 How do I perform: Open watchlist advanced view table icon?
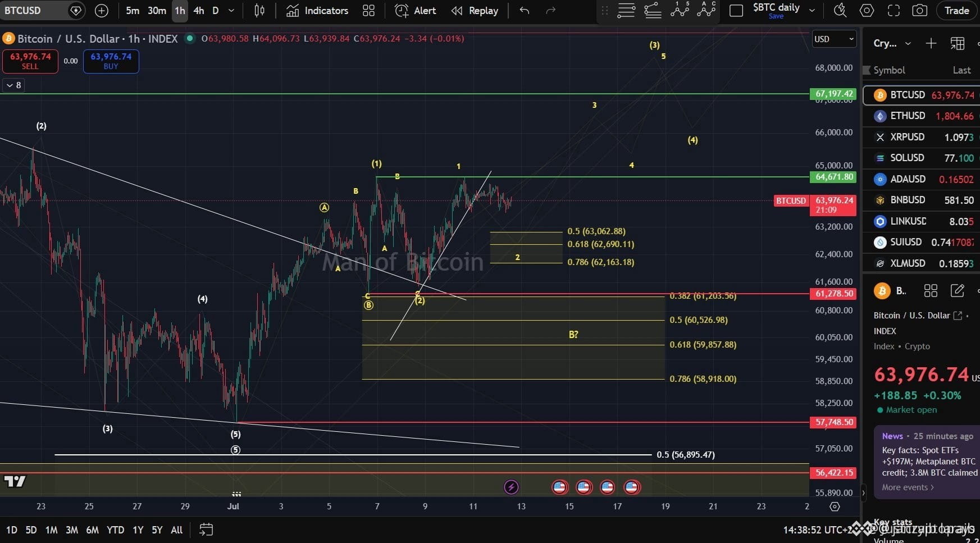click(958, 43)
